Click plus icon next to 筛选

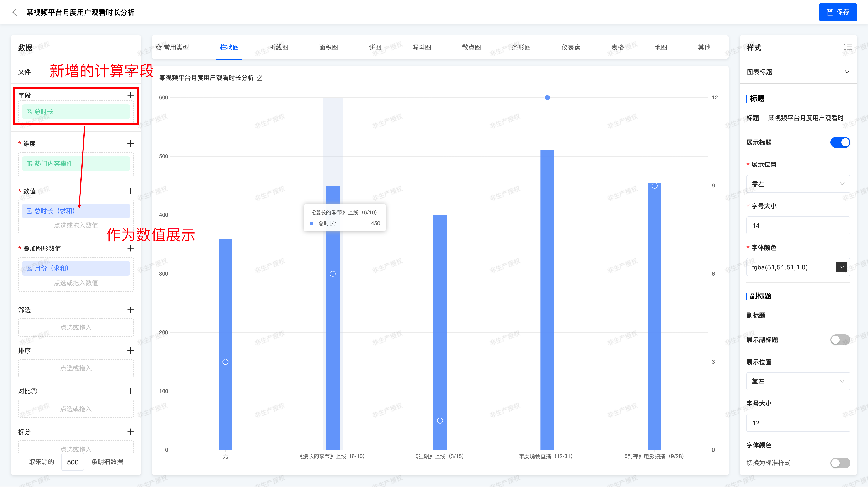[x=130, y=310]
